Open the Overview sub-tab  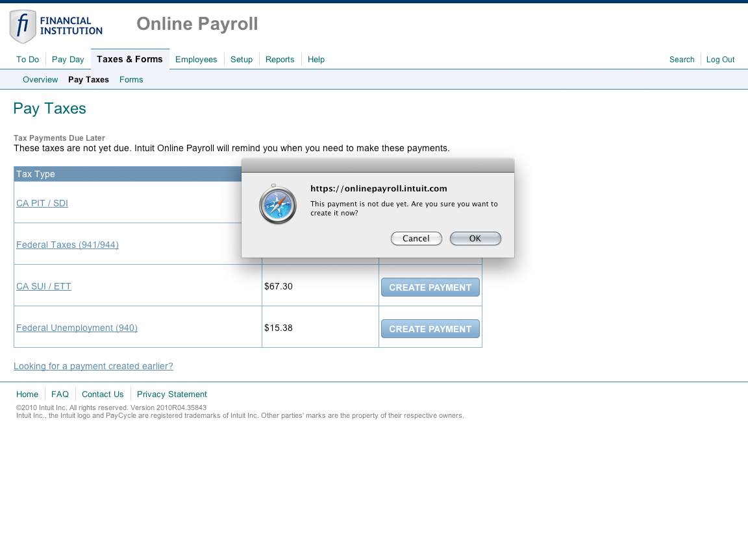pos(40,80)
